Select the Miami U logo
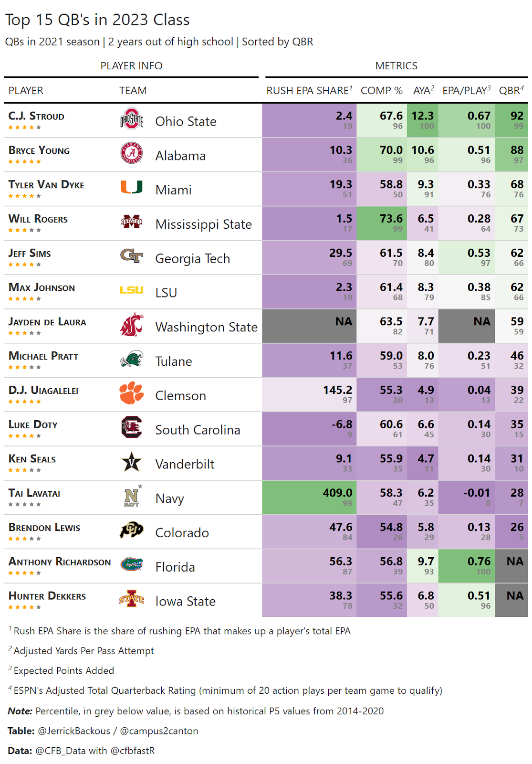Image resolution: width=532 pixels, height=764 pixels. [132, 187]
